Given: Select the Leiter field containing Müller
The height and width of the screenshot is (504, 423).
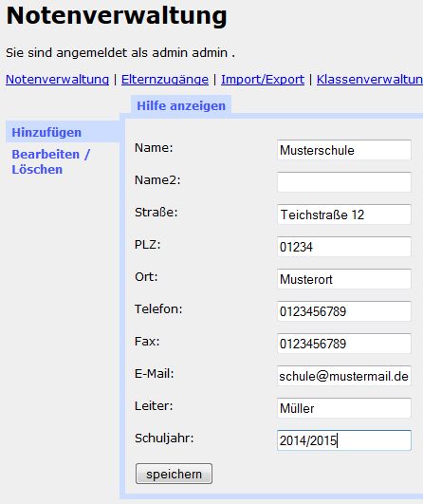Looking at the screenshot, I should point(344,408).
